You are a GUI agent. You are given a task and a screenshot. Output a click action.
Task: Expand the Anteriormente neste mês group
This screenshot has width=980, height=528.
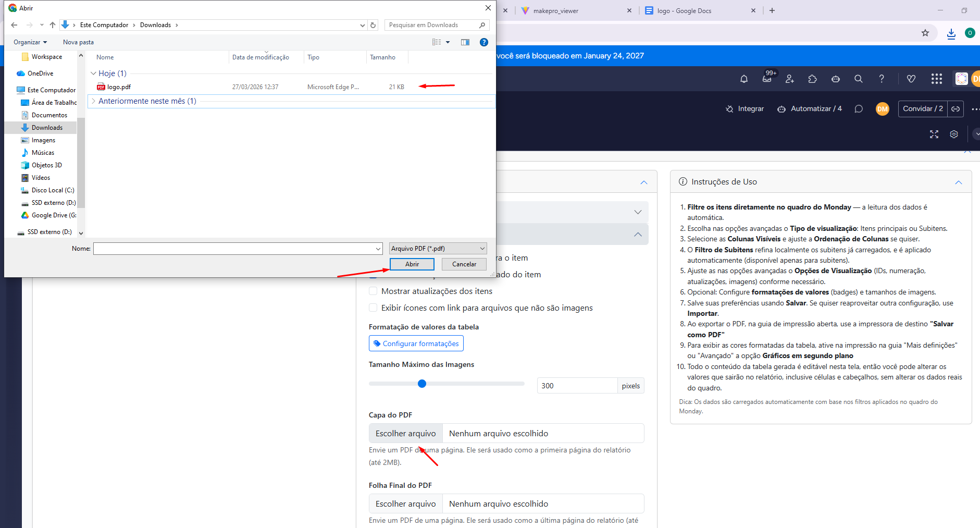[94, 101]
